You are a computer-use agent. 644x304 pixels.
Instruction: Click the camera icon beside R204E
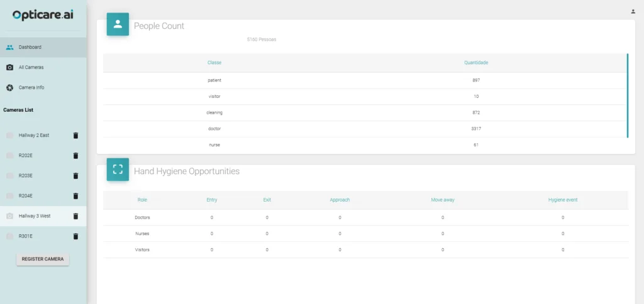point(10,196)
